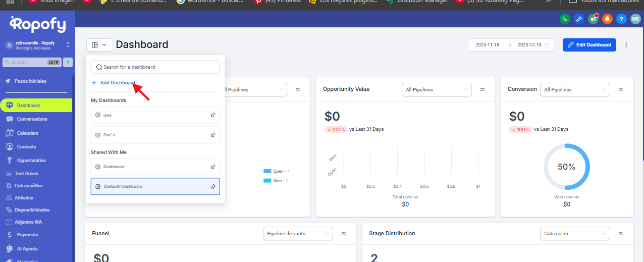Open the orange notifications bell icon

click(x=607, y=19)
